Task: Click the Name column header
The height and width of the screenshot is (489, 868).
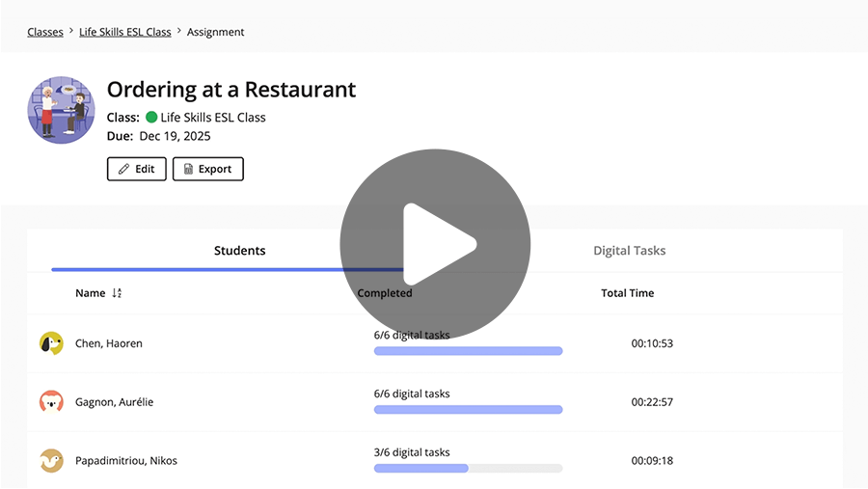Action: (91, 293)
